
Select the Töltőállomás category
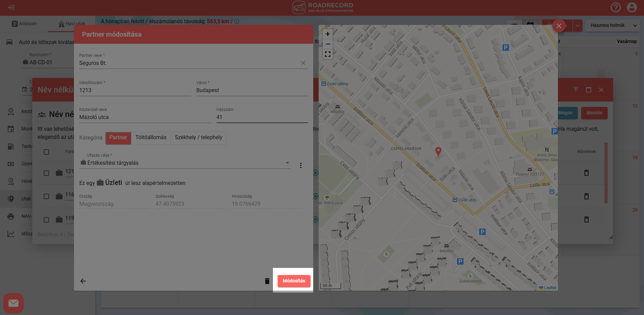tap(151, 137)
